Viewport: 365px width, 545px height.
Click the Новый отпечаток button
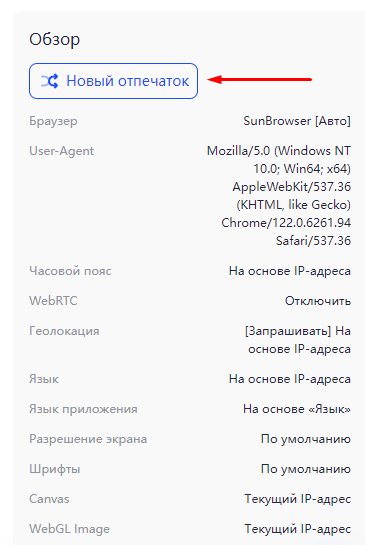click(x=113, y=81)
